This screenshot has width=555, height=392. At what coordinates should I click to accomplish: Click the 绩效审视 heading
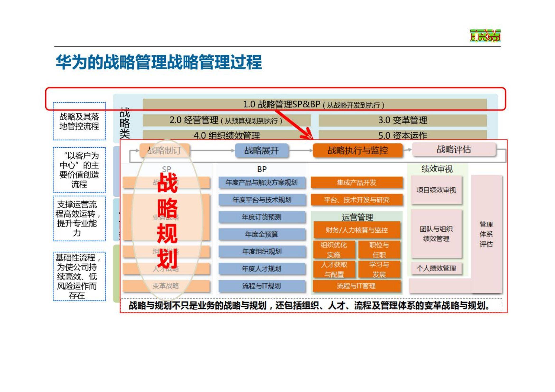[x=437, y=169]
